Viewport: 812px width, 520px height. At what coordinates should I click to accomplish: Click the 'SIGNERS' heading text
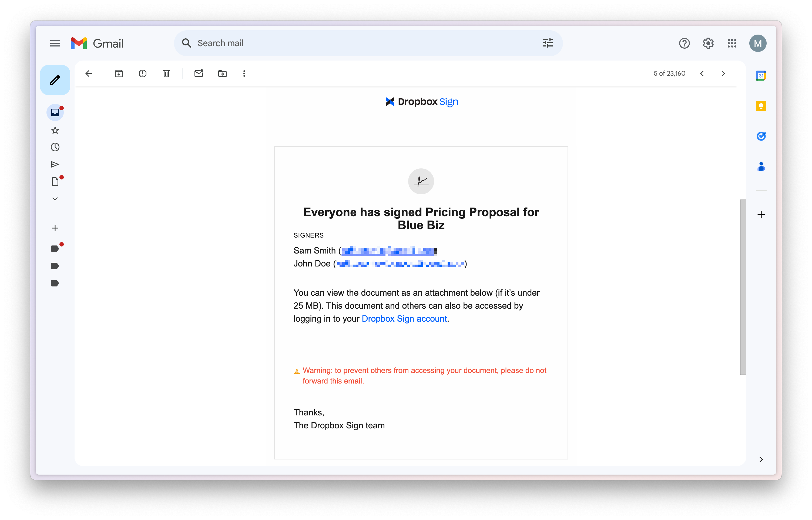pos(308,235)
